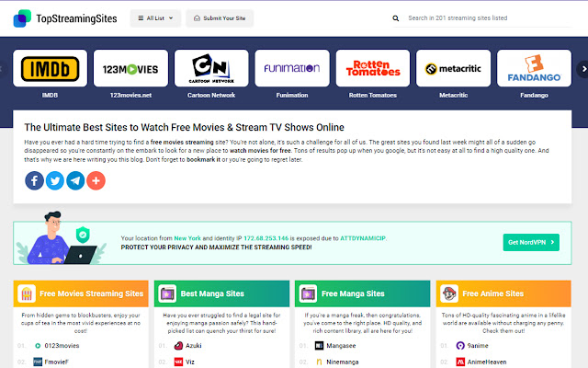Click the Cartoon Network caption text

(211, 95)
